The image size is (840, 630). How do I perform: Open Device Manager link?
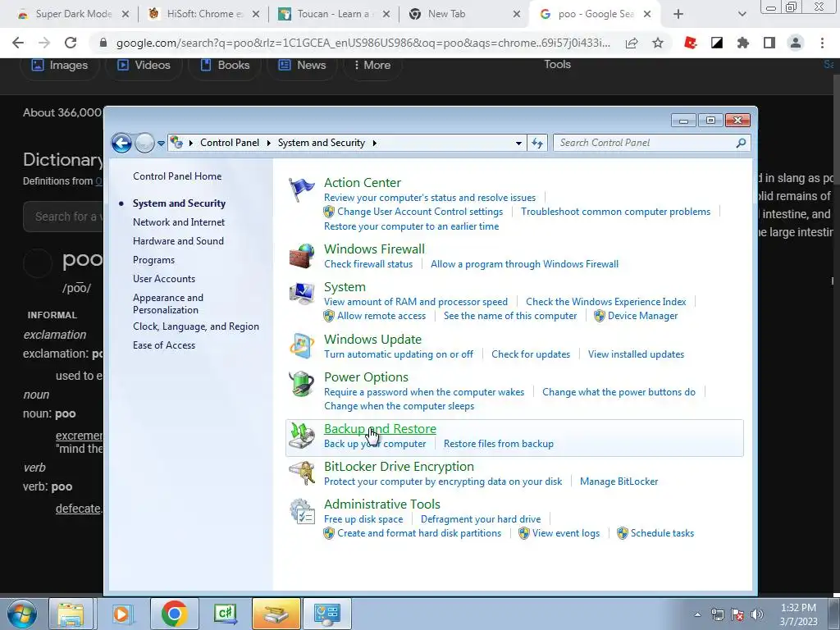(642, 316)
